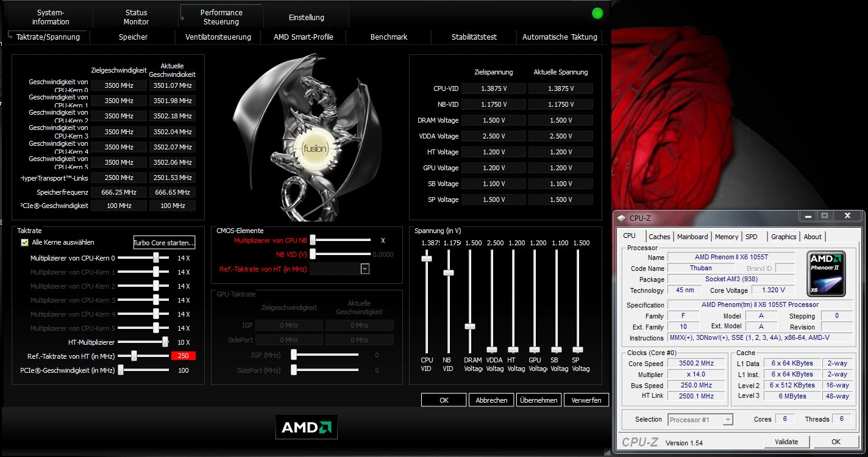
Task: Adjust the HT Voltage vertical slider
Action: coord(513,350)
